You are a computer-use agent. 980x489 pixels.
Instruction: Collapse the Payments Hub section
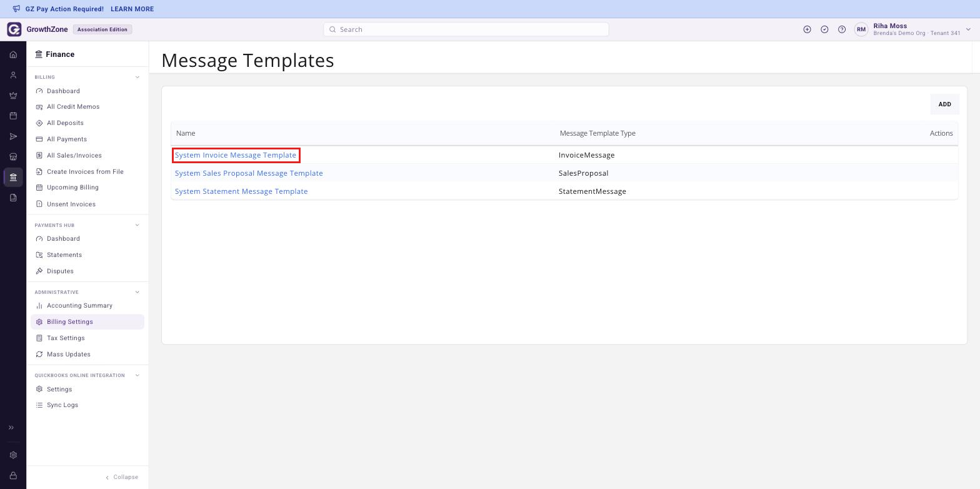tap(137, 225)
